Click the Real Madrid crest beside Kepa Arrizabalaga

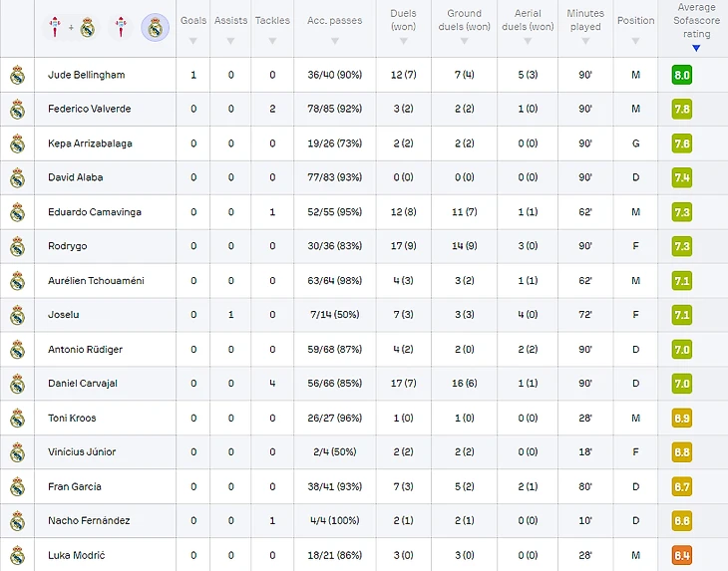[17, 143]
